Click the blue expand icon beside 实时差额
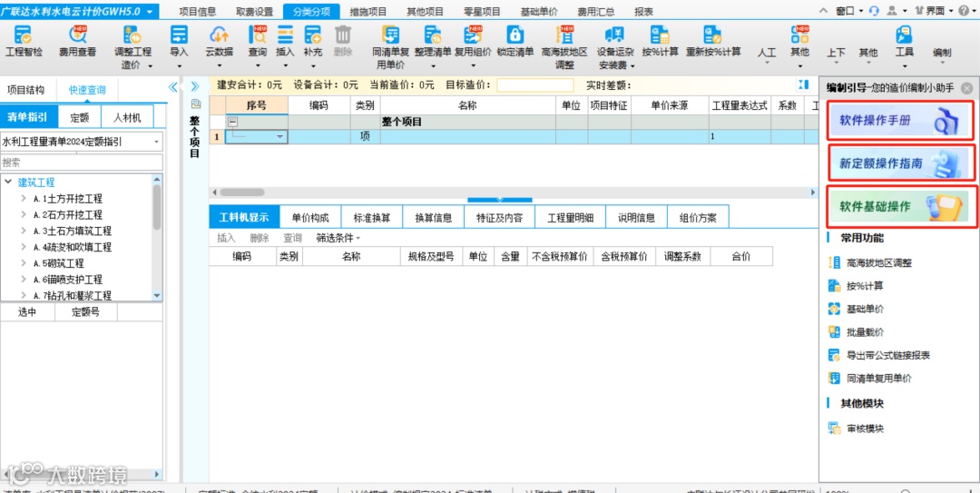 point(803,84)
